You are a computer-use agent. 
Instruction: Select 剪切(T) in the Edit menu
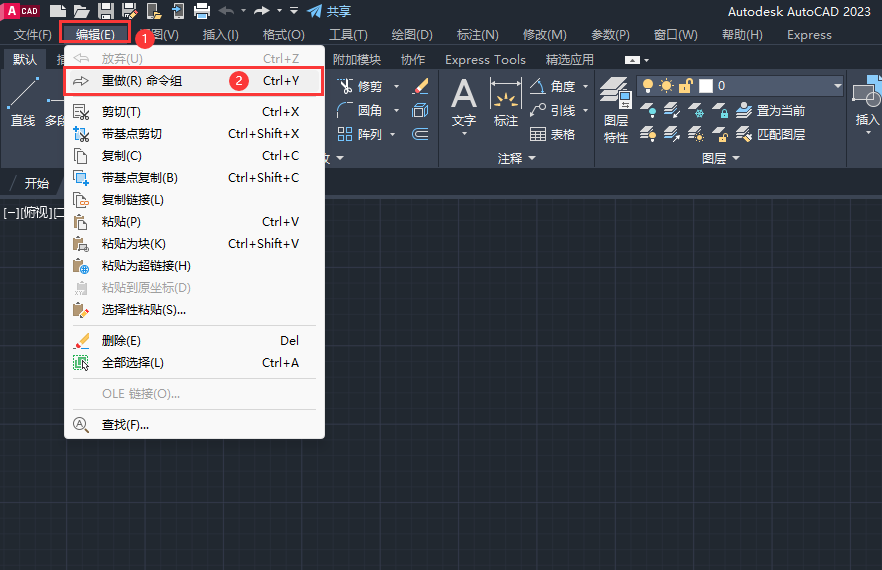pyautogui.click(x=194, y=112)
